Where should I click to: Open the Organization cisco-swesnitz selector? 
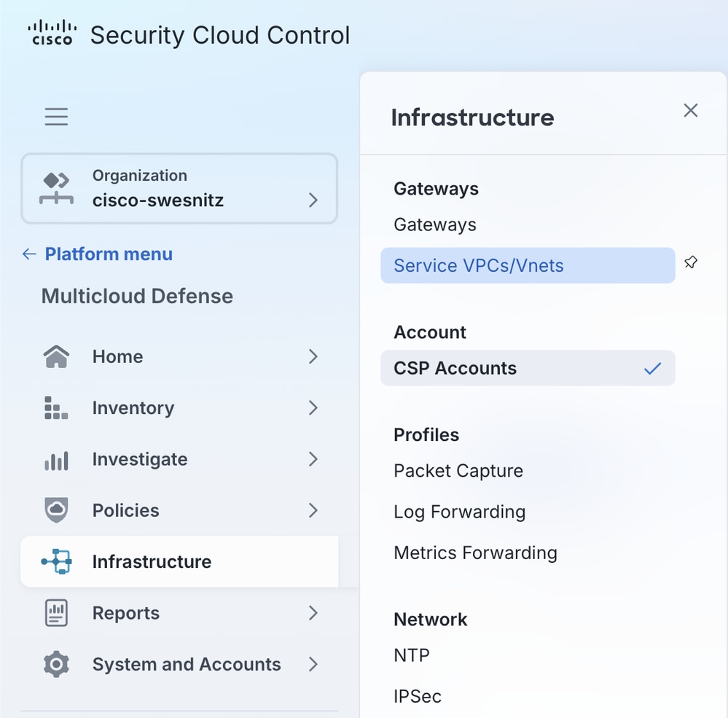point(179,189)
